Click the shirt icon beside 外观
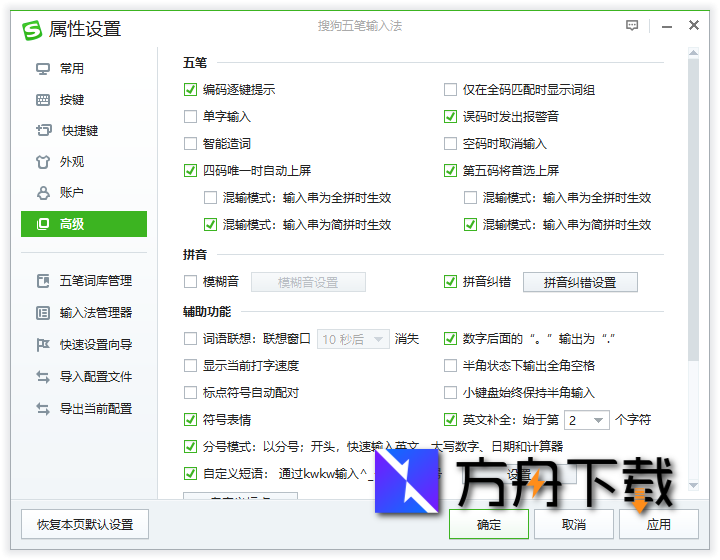 (43, 162)
